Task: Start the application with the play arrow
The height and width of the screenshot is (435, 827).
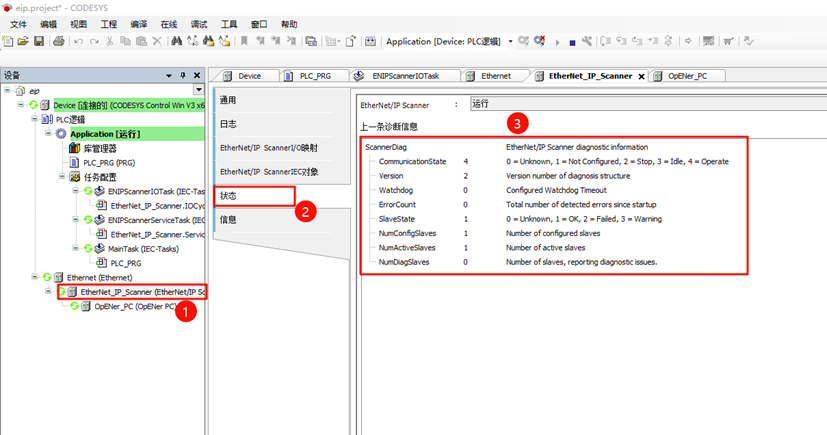Action: (x=557, y=42)
